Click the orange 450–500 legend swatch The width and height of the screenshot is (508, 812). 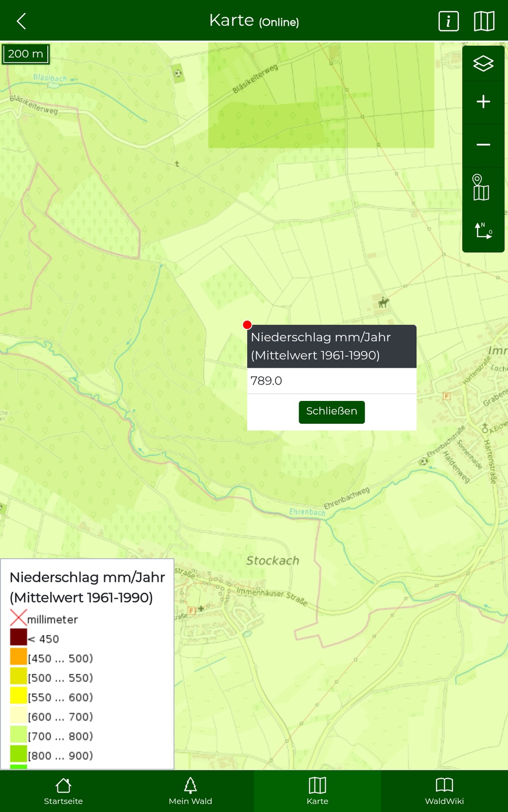(18, 657)
